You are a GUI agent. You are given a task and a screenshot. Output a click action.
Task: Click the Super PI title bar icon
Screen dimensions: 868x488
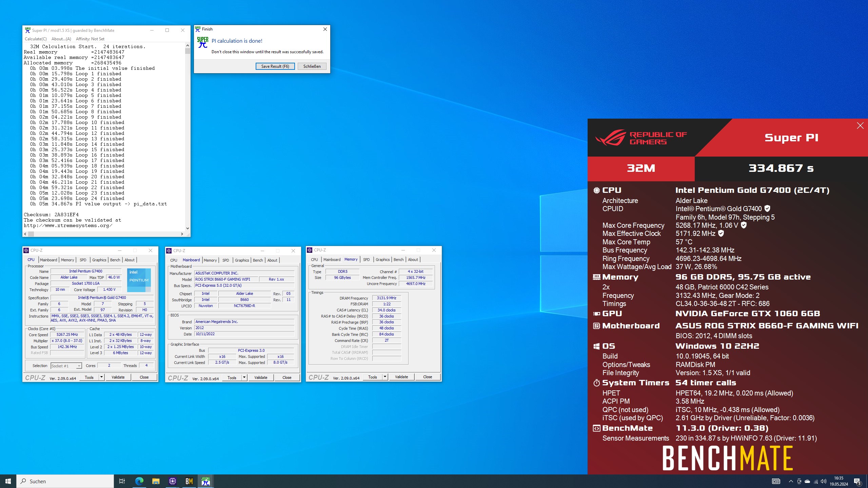pyautogui.click(x=28, y=30)
